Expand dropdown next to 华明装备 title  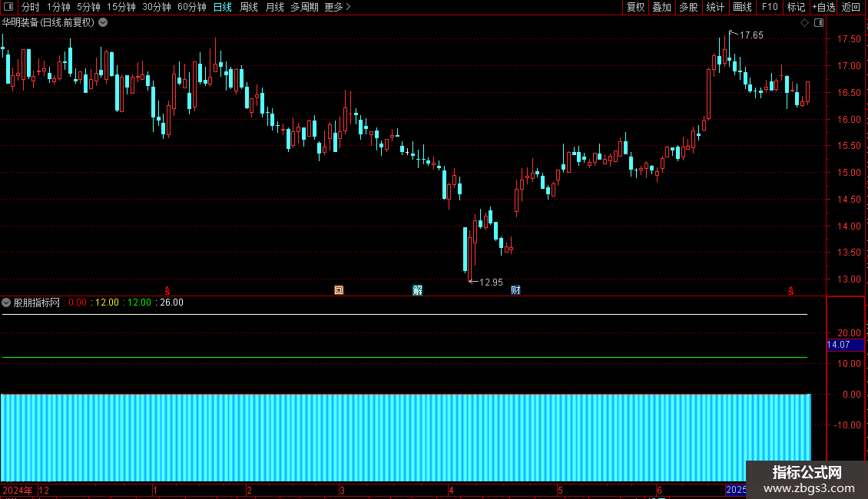click(103, 23)
